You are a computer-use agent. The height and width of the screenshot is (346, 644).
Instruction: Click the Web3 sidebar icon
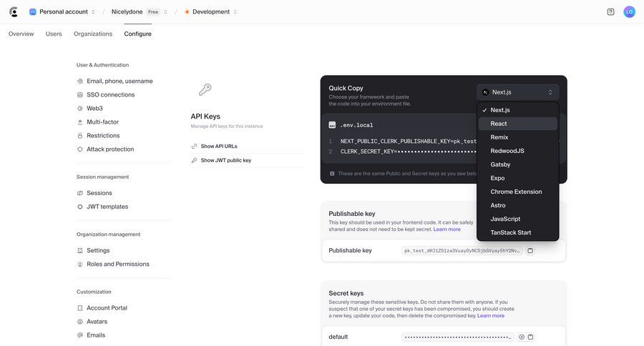(80, 109)
